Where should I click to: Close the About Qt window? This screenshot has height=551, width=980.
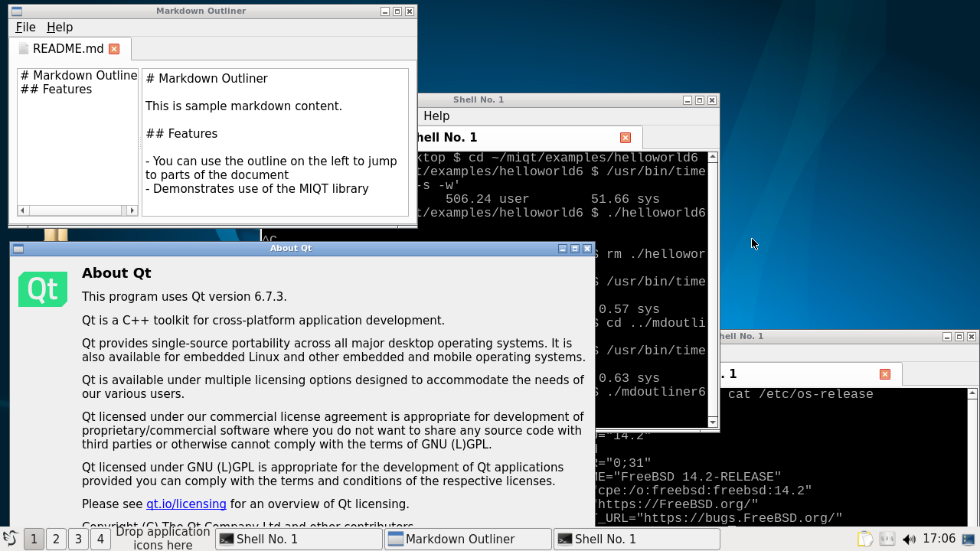[x=587, y=249]
